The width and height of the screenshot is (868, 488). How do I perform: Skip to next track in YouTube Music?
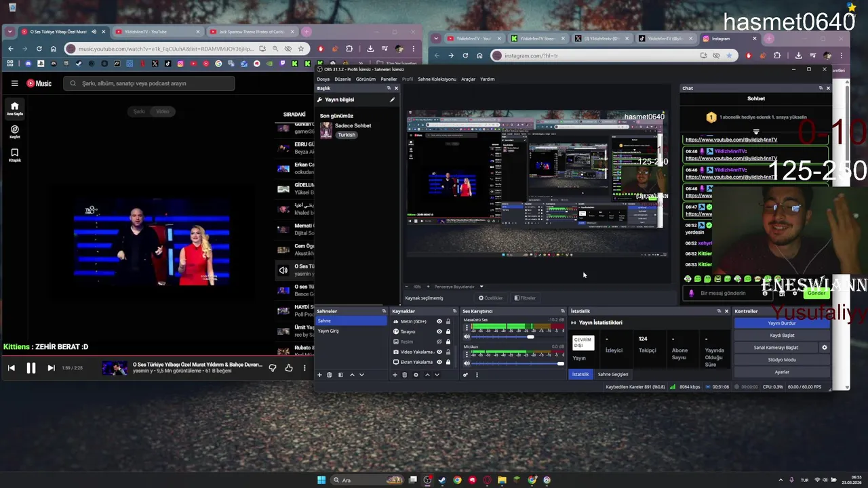pos(51,368)
